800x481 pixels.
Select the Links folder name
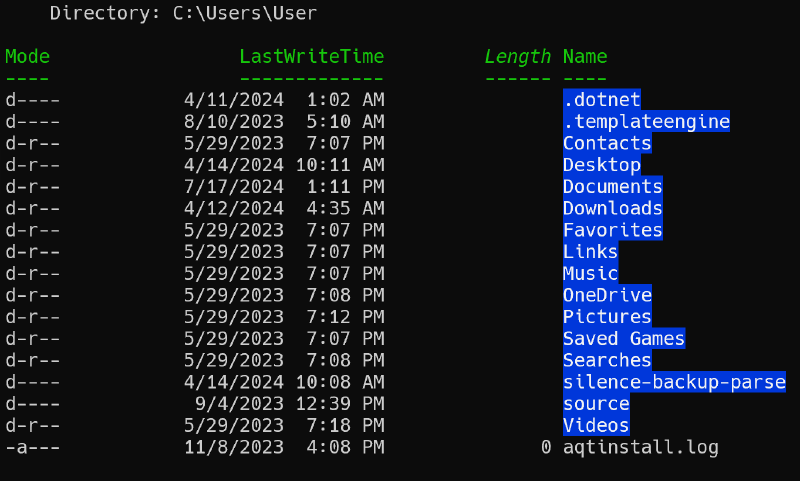click(590, 252)
